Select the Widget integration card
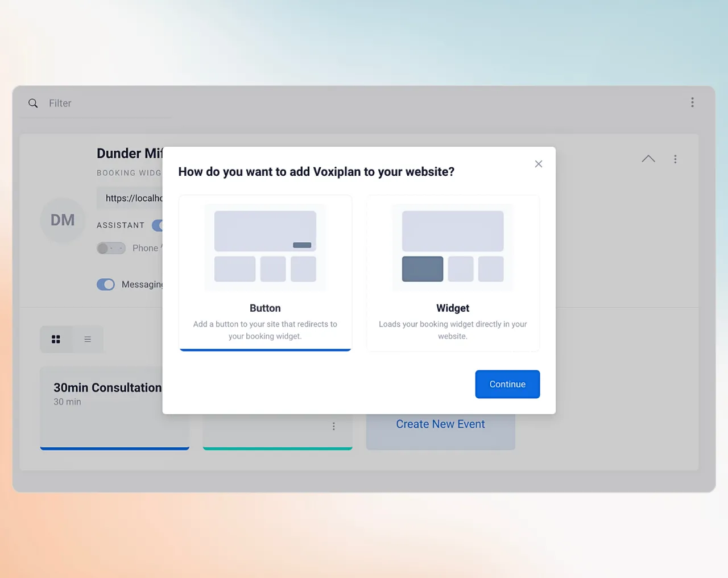 (453, 273)
